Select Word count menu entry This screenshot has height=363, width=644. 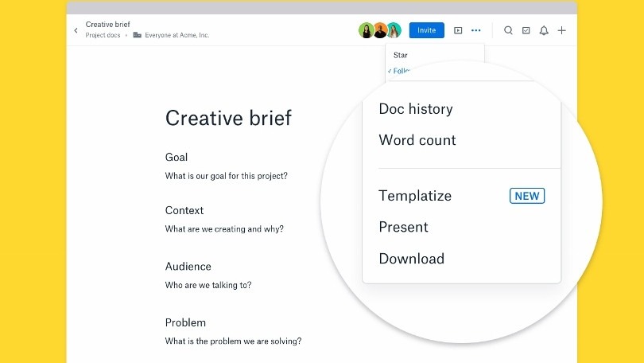point(417,140)
